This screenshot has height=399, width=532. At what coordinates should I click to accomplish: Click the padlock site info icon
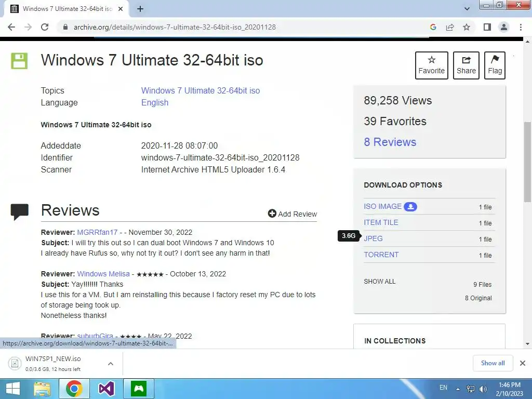tap(65, 27)
